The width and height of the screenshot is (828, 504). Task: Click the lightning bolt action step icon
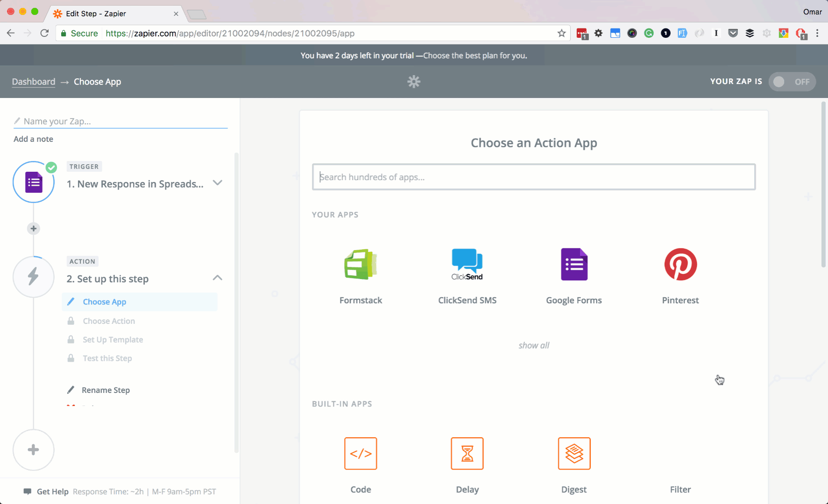[34, 277]
